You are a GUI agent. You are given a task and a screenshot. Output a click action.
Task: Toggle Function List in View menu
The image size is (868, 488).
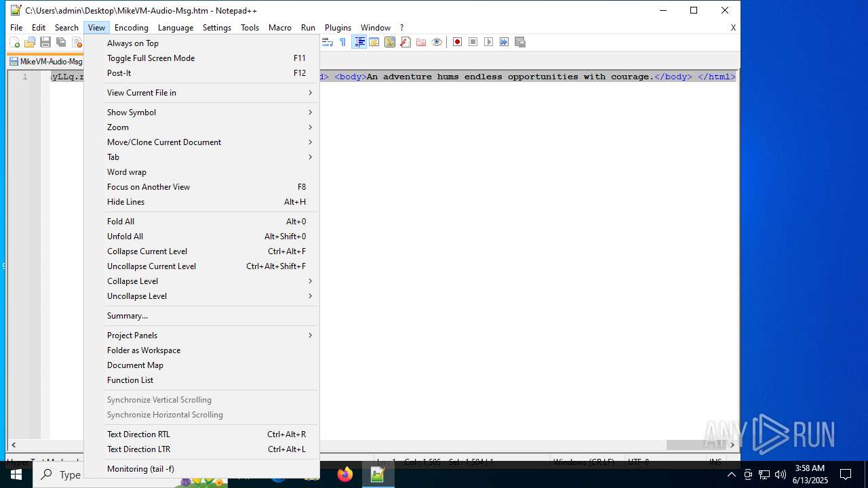pos(201,380)
